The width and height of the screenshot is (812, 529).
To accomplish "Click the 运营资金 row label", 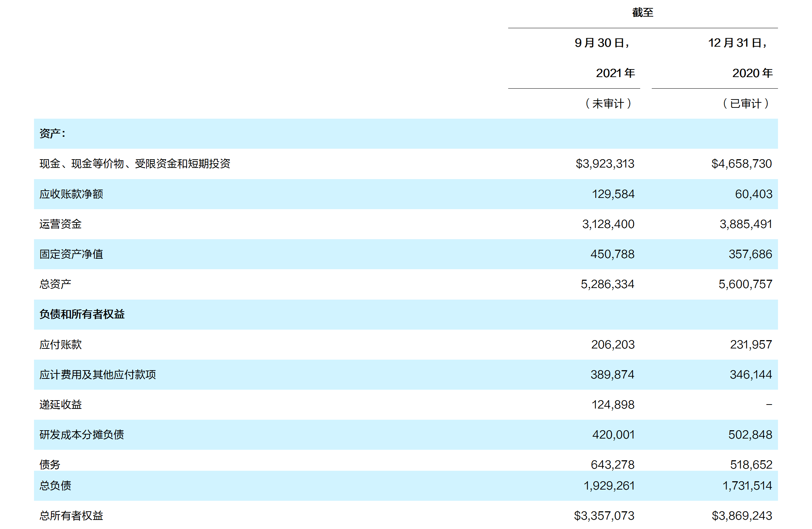I will tap(60, 224).
